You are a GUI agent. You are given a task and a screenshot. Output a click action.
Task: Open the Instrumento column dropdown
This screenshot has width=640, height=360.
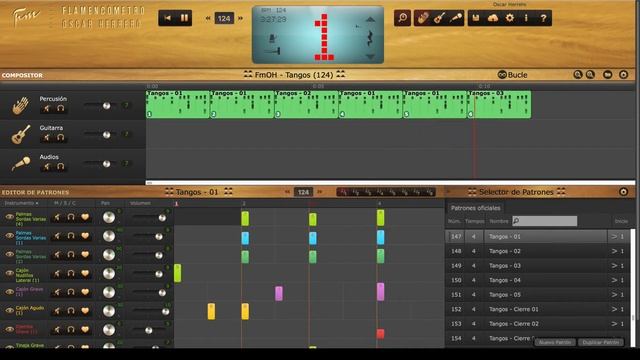point(21,203)
